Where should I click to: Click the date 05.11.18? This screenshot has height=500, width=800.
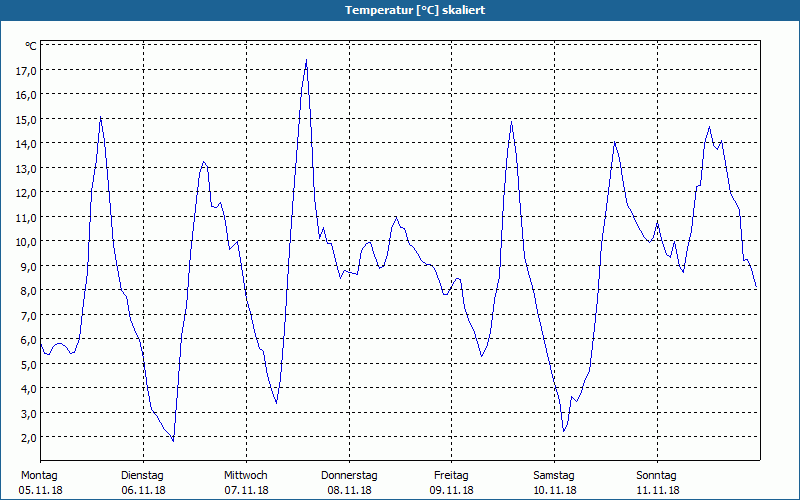point(41,490)
